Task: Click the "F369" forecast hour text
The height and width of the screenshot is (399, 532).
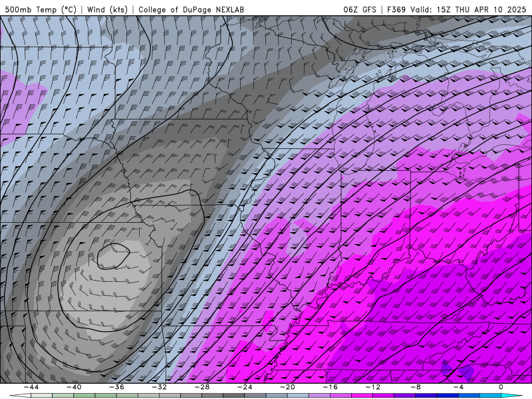Action: pyautogui.click(x=396, y=10)
